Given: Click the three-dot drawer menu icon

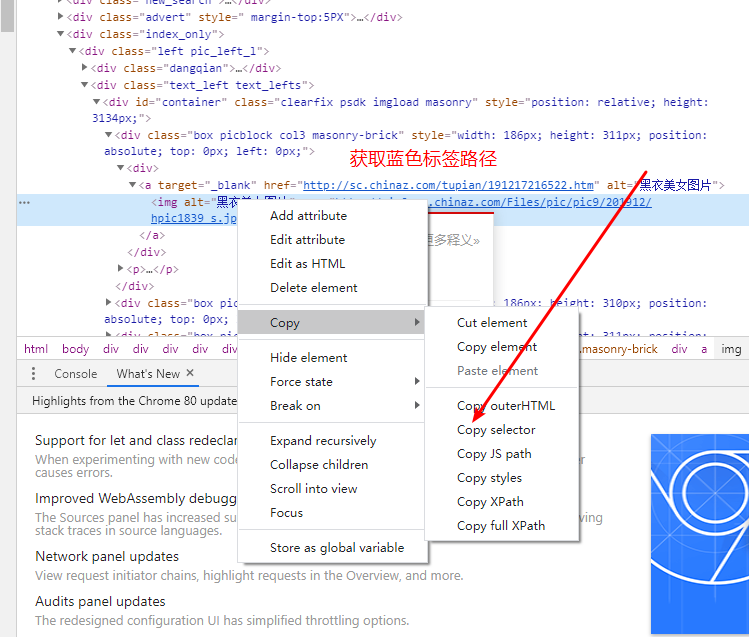Looking at the screenshot, I should click(x=33, y=374).
